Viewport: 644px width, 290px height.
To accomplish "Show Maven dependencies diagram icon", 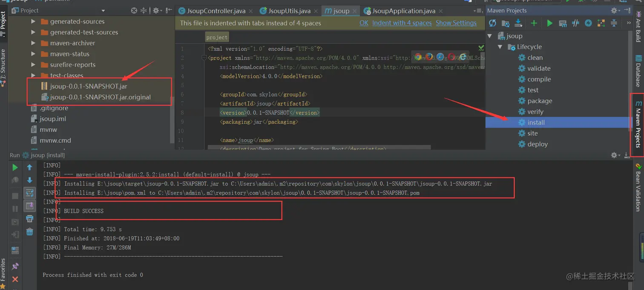I will [601, 23].
